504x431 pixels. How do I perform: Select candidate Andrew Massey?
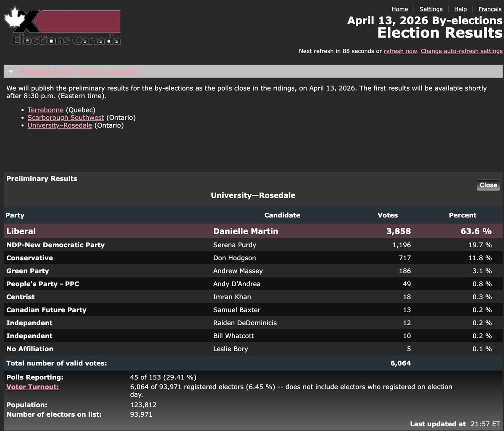238,271
